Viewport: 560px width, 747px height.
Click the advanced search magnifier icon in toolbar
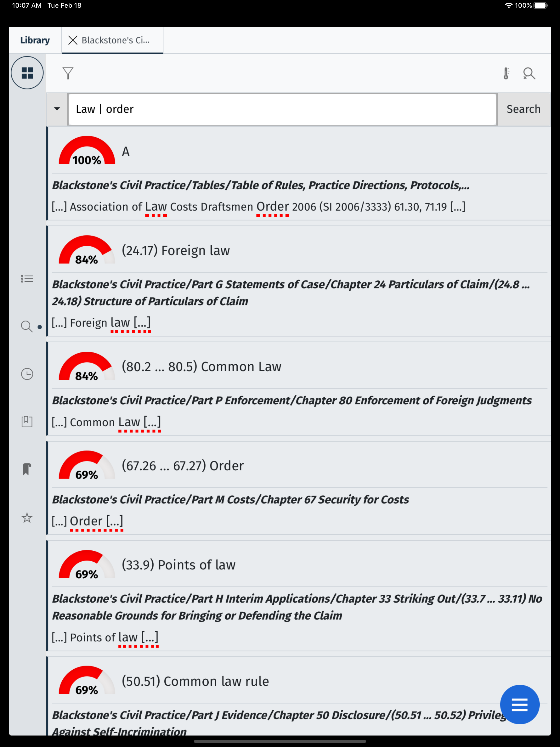(529, 73)
